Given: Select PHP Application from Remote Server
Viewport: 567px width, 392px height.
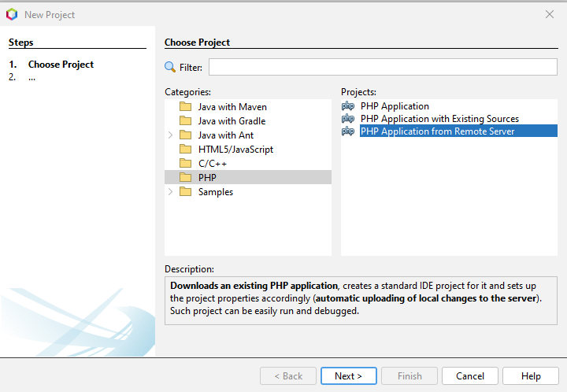Looking at the screenshot, I should pyautogui.click(x=437, y=131).
